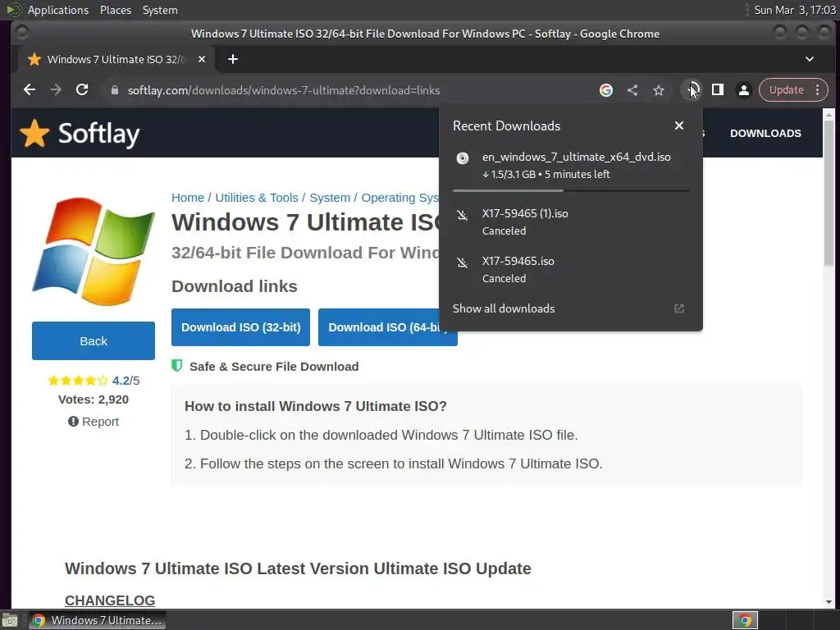The image size is (840, 630).
Task: Click the show desktop icon in bottom panel
Action: [x=10, y=621]
